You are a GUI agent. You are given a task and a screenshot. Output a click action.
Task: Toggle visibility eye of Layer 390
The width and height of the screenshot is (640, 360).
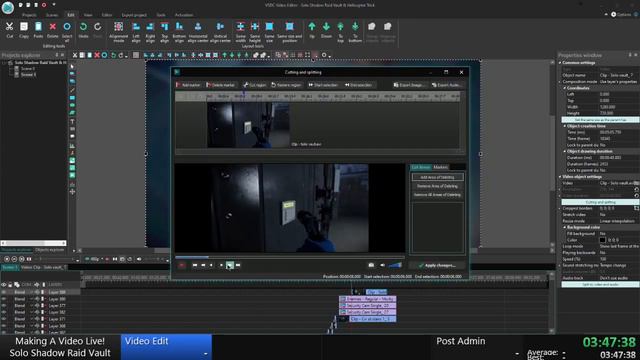point(4,299)
